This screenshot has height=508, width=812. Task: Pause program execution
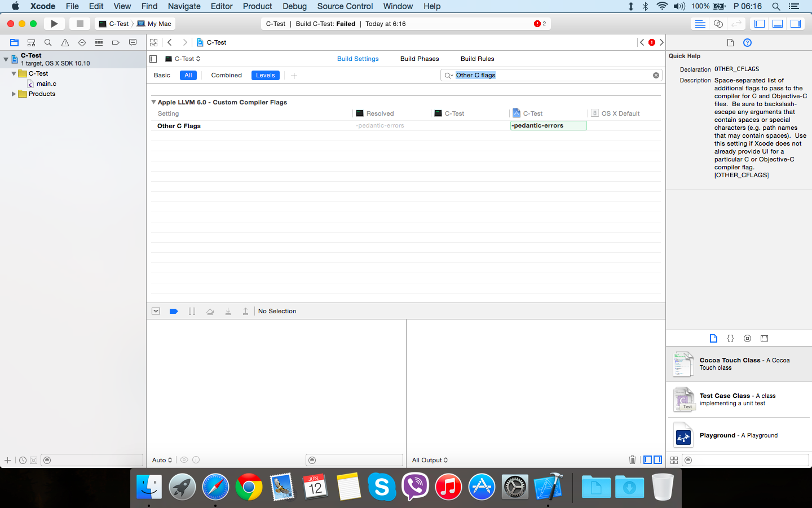click(x=192, y=311)
